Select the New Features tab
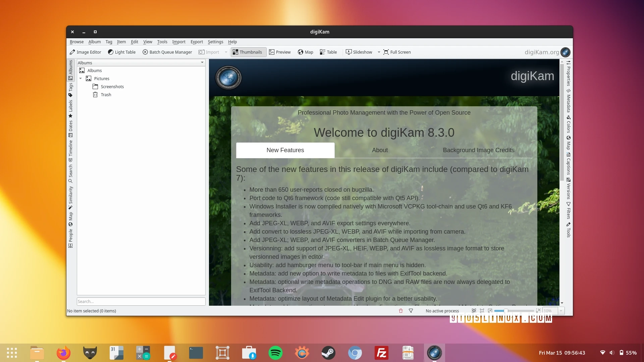Screen dimensions: 644x362 (285, 150)
